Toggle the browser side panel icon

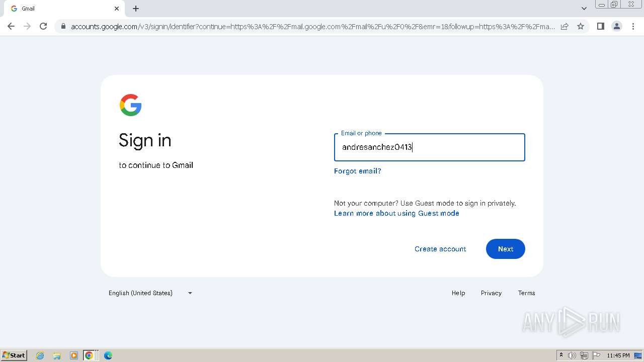coord(600,26)
